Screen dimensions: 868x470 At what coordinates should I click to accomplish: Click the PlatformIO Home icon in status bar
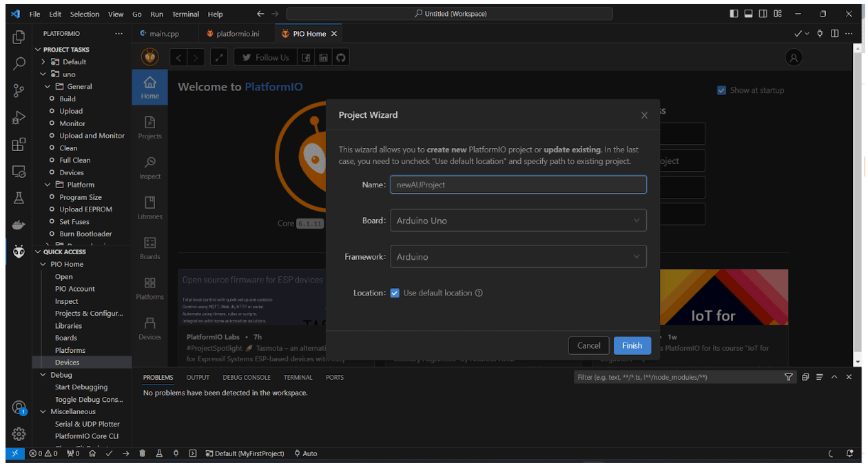[x=92, y=453]
